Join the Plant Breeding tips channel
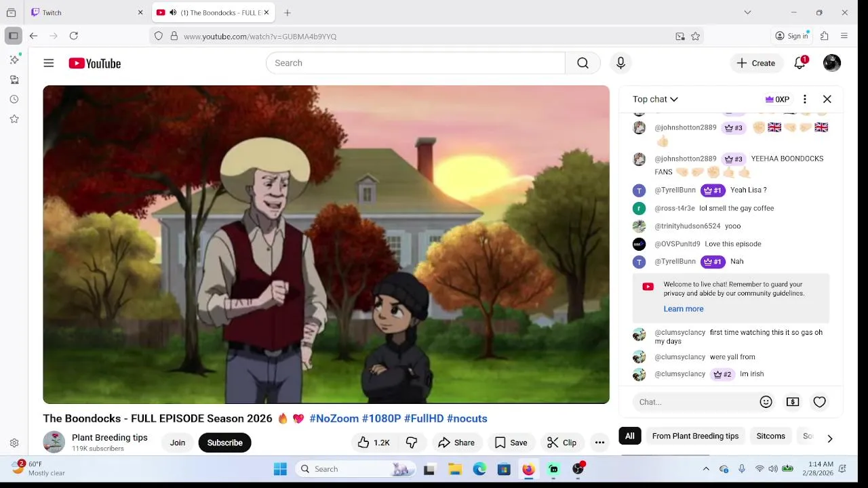The width and height of the screenshot is (868, 488). [x=178, y=443]
